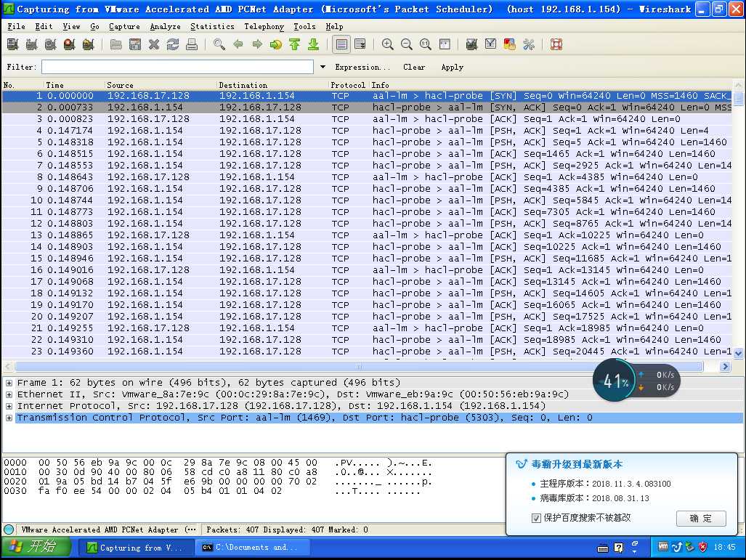Sort by the Time column header
This screenshot has height=560, width=746.
74,85
